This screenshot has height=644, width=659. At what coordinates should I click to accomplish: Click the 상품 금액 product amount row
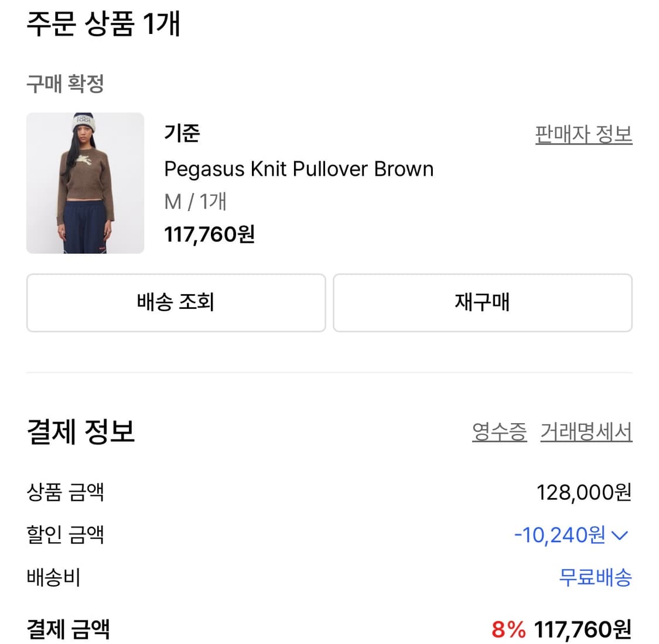[x=66, y=493]
